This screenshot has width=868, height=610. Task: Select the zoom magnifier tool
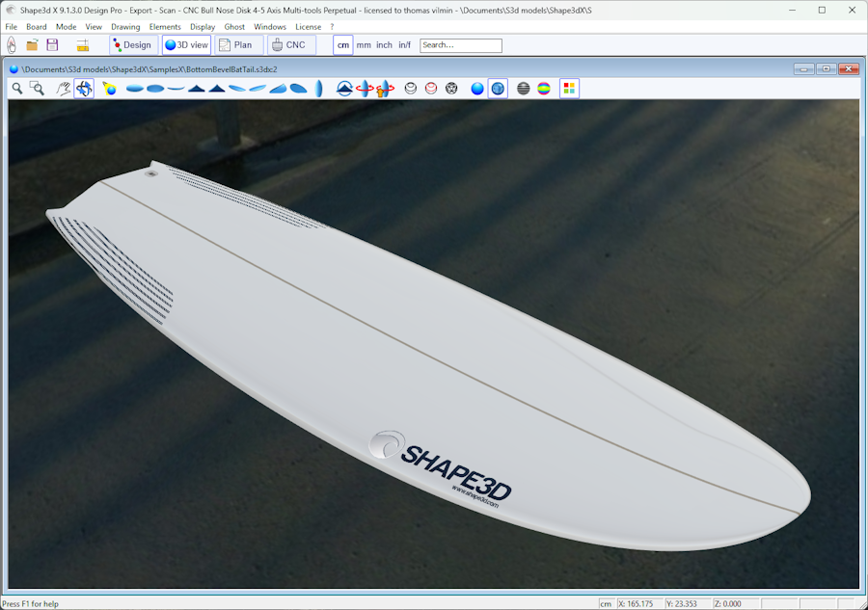pos(17,89)
